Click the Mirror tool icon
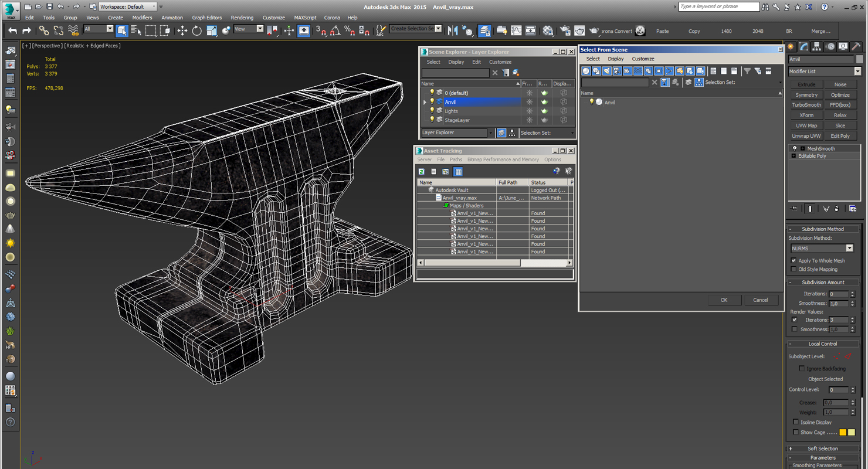Screen dimensions: 868x469 [453, 30]
